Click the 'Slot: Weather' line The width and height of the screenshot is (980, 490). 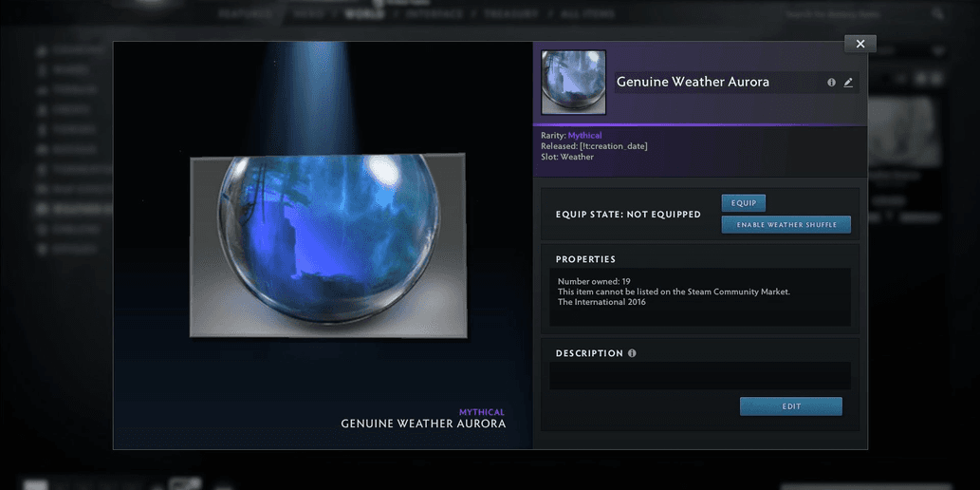coord(567,157)
